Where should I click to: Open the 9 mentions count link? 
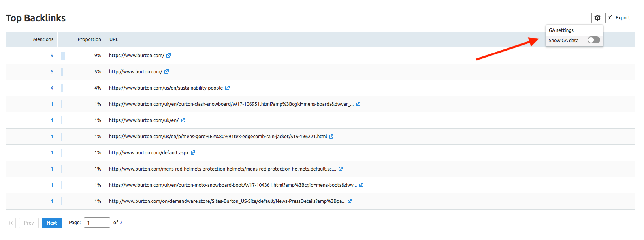tap(52, 56)
